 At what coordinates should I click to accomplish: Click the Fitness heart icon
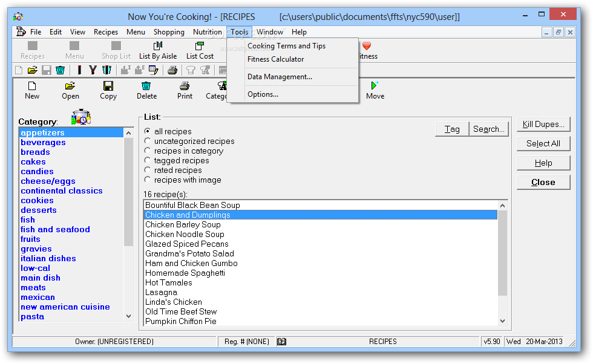tap(367, 46)
